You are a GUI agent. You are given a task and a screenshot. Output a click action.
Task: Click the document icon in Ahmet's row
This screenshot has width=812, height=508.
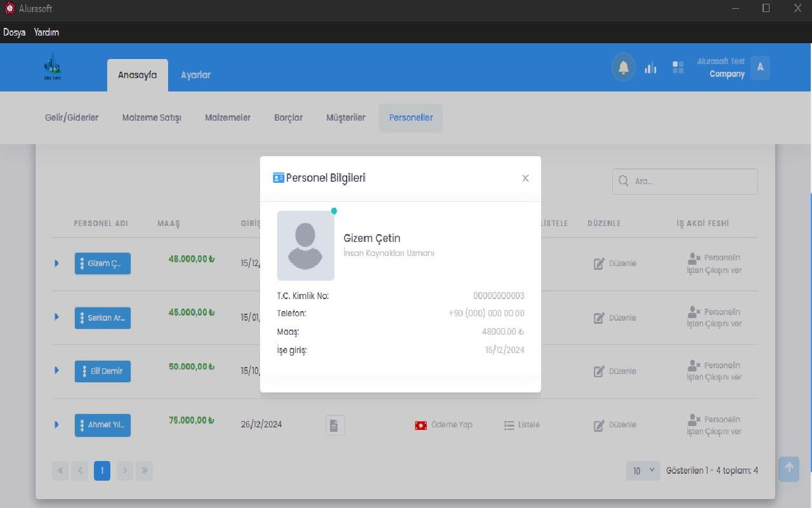coord(335,425)
